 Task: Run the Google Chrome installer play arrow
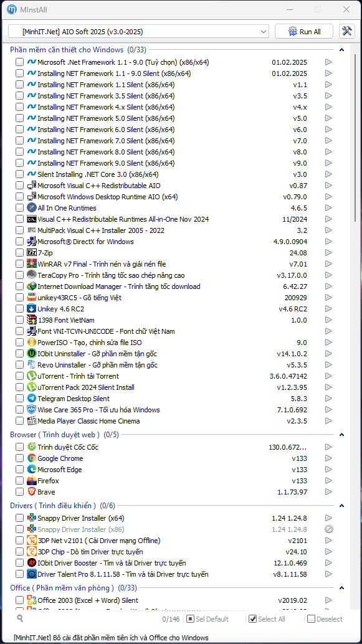tap(328, 458)
